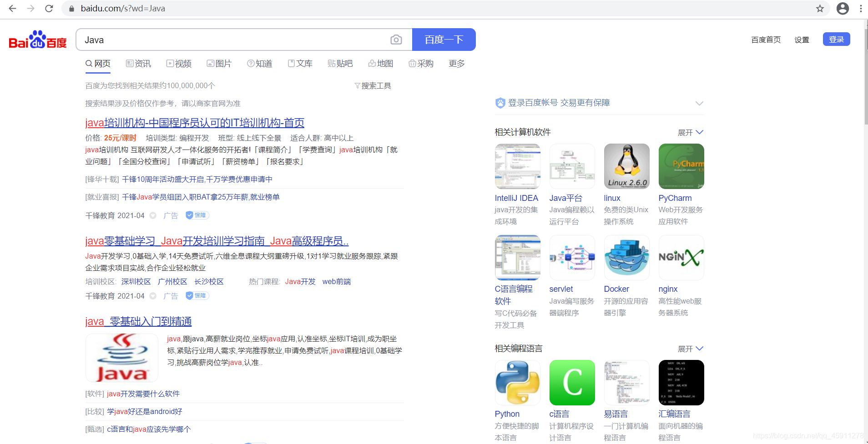Viewport: 868px width, 444px height.
Task: Reload the current Baidu page
Action: (x=49, y=9)
